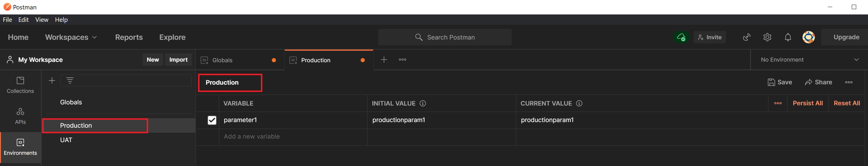The image size is (868, 166).
Task: Open the APIs sidebar panel
Action: pyautogui.click(x=20, y=116)
